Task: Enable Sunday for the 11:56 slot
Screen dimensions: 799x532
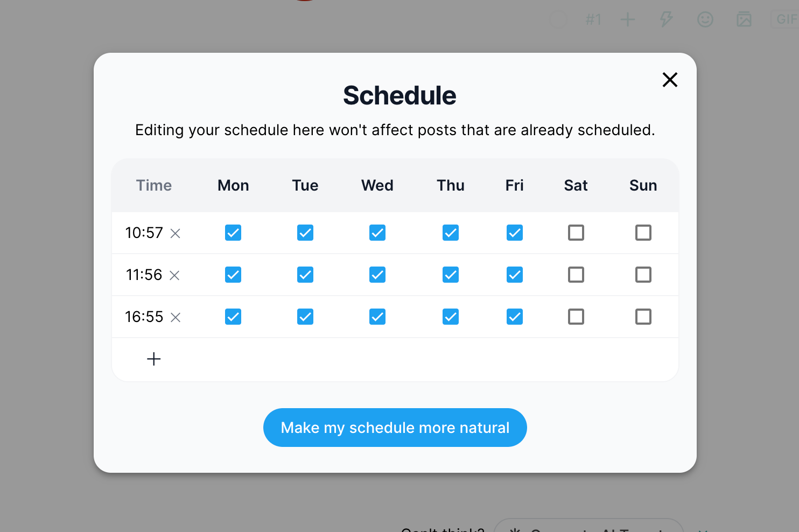Action: (643, 275)
